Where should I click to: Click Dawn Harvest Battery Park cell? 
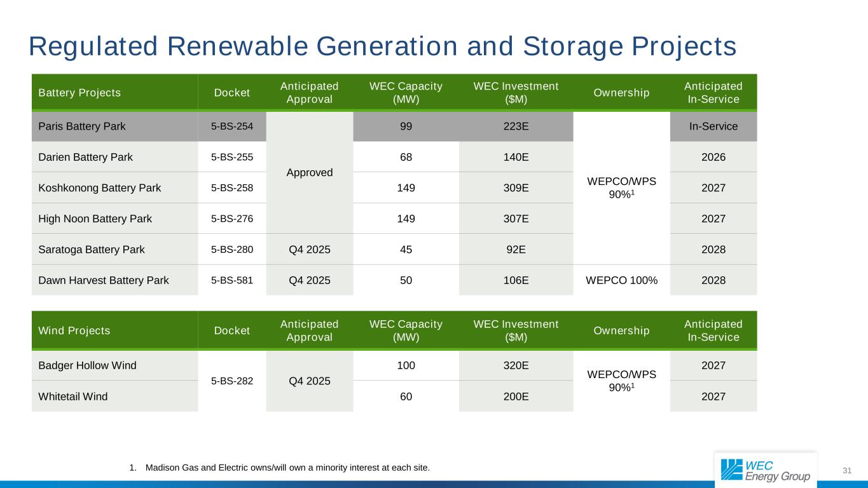114,280
